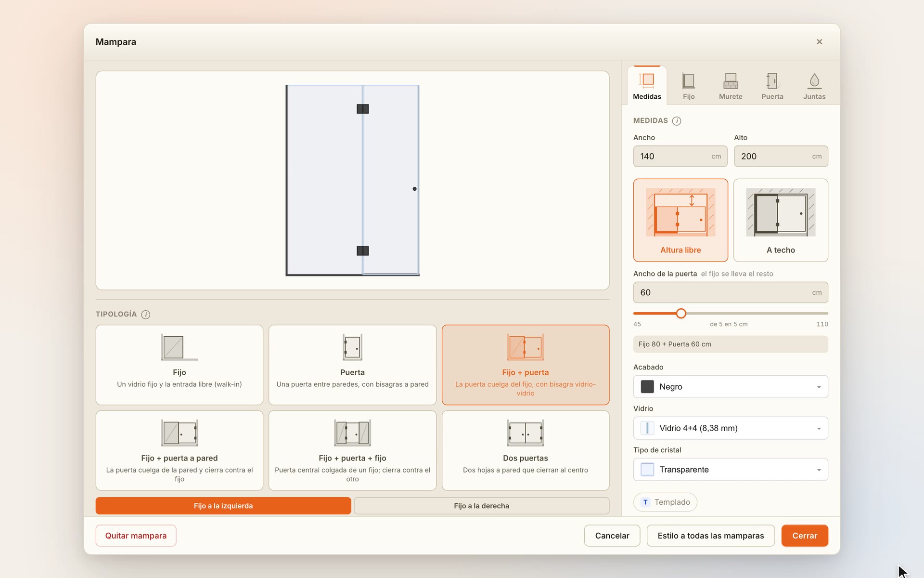The height and width of the screenshot is (578, 924).
Task: Choose the A techo height option
Action: point(781,220)
